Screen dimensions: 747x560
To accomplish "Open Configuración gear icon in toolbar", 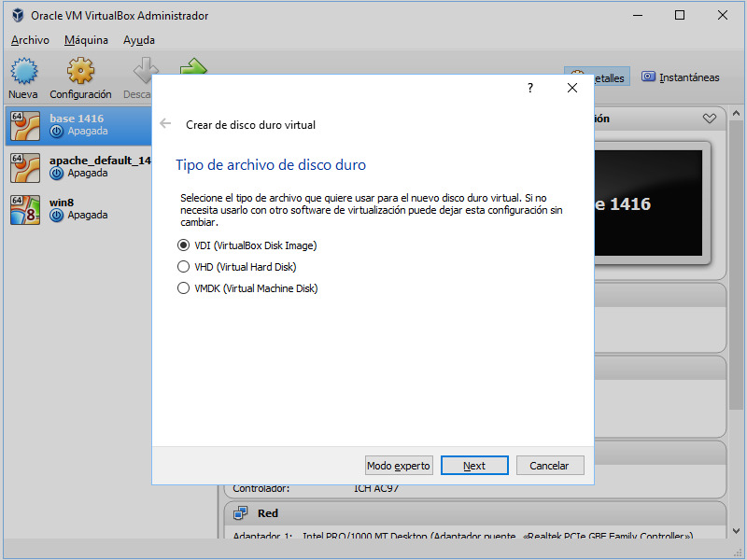I will tap(80, 71).
